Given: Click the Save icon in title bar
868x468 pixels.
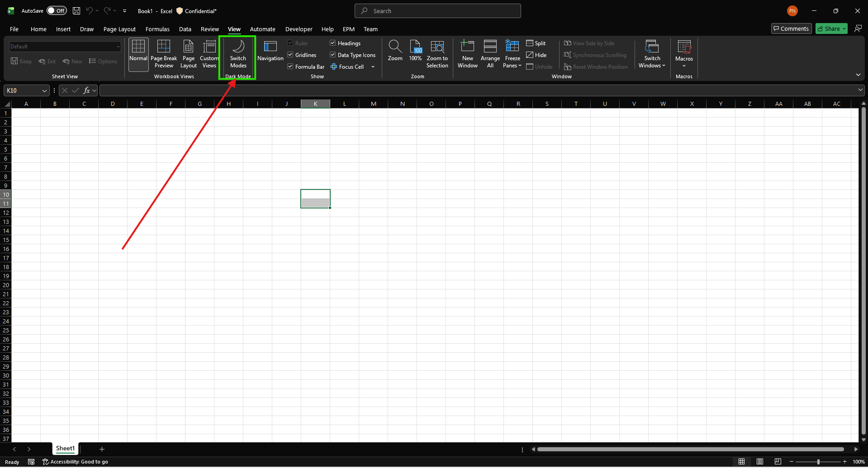Looking at the screenshot, I should coord(76,11).
